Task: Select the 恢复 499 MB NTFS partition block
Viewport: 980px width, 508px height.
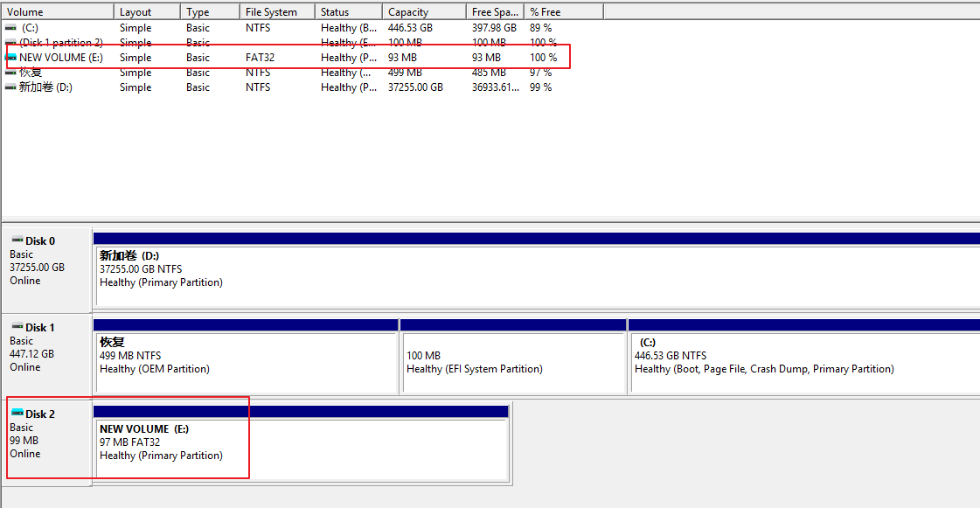Action: tap(246, 362)
